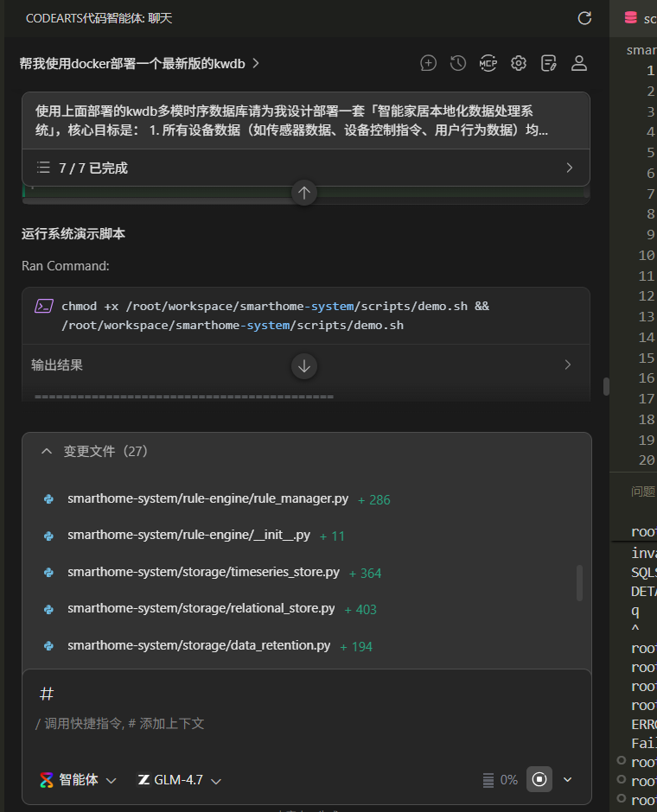Open rule_manager.py changed file
The image size is (657, 812).
coord(207,498)
